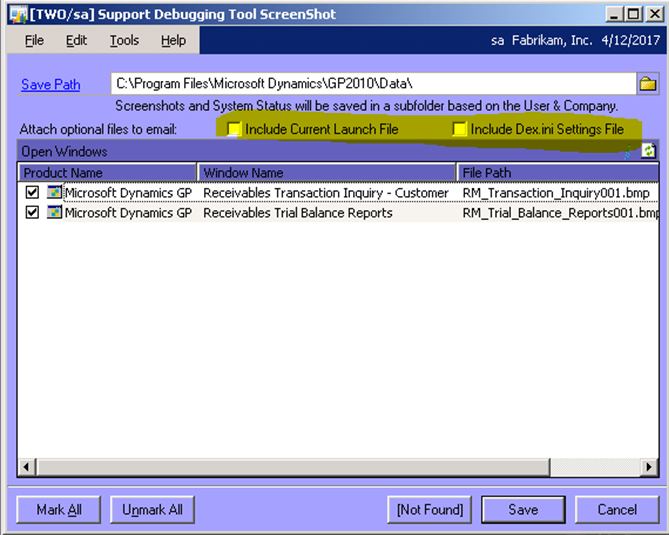Uncheck the Receivables Transaction Inquiry row checkbox
The height and width of the screenshot is (535, 669).
pos(32,192)
